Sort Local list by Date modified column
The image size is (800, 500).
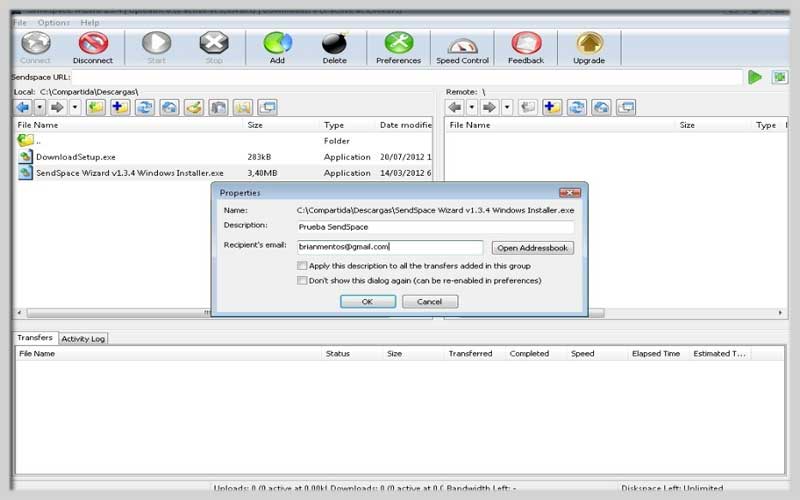pos(405,125)
